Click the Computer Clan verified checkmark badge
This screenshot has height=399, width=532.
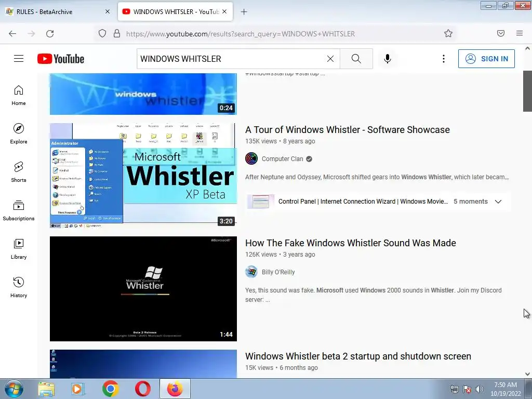pyautogui.click(x=309, y=159)
